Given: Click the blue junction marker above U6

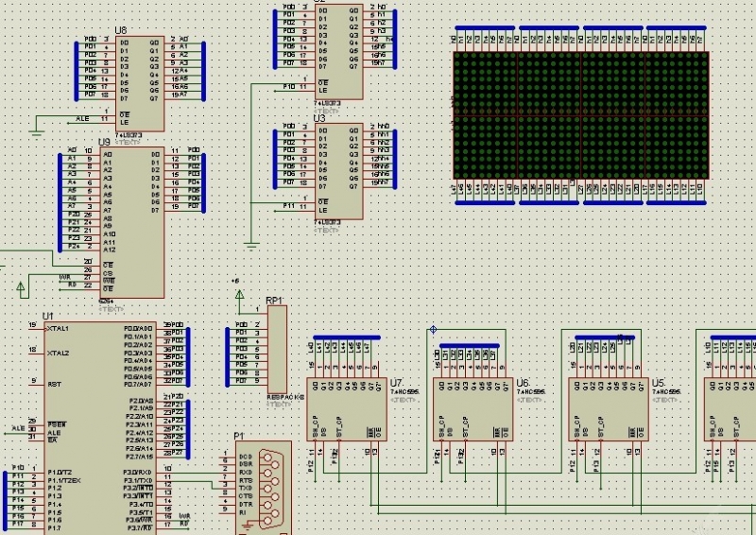Looking at the screenshot, I should [x=433, y=329].
